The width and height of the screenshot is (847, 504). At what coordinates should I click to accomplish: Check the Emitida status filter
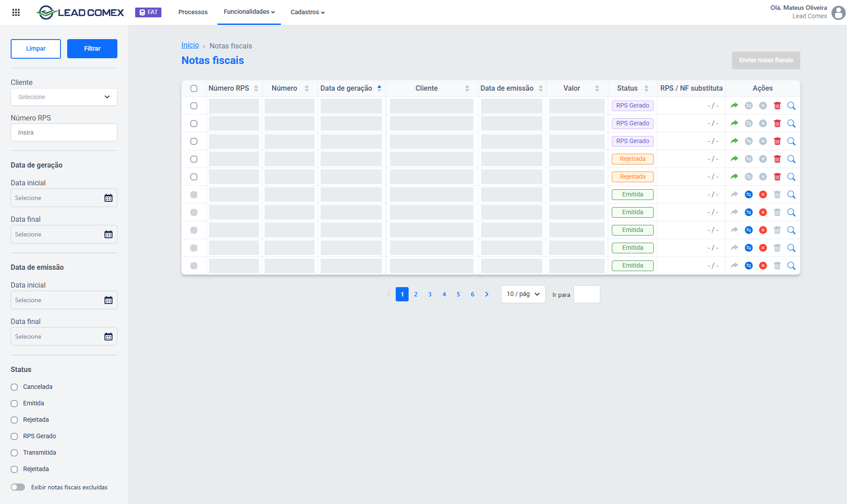tap(14, 404)
